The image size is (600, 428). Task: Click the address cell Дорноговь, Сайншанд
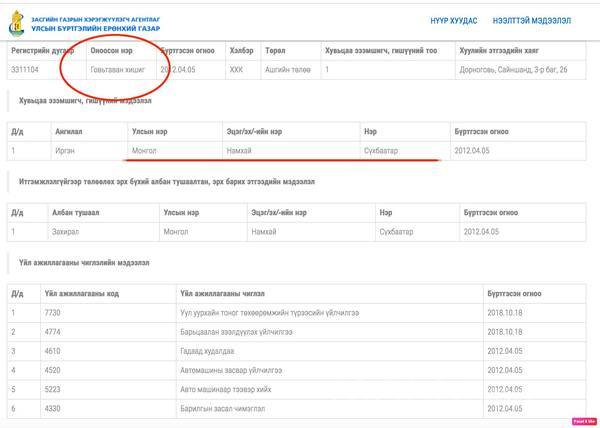(510, 70)
